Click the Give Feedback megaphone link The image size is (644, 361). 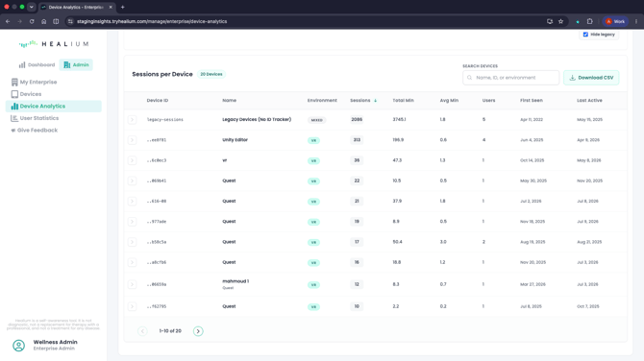(x=34, y=130)
